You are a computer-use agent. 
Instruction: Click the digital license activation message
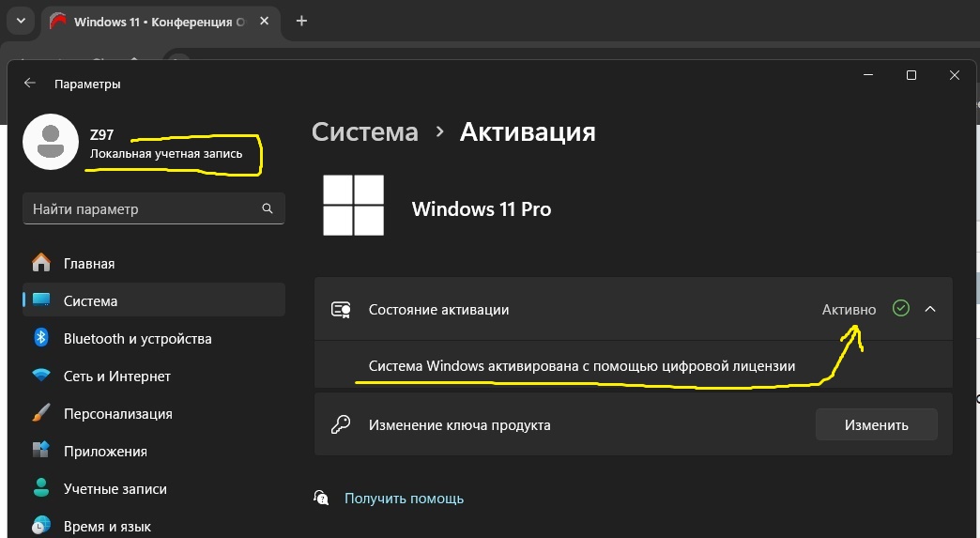(582, 365)
